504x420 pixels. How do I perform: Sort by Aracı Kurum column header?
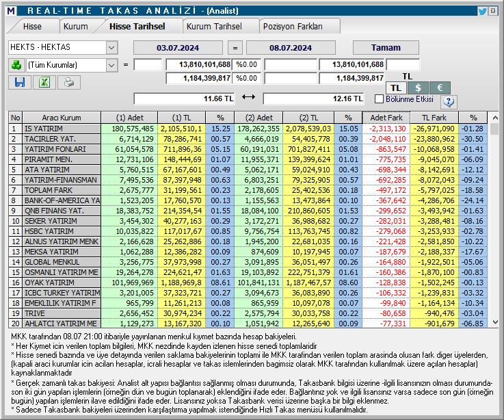pos(62,118)
